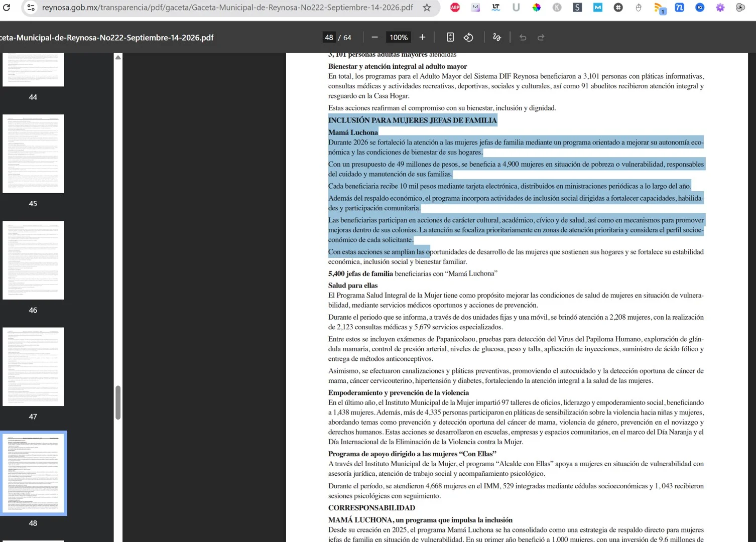The width and height of the screenshot is (756, 542).
Task: Click the bold subheading "Mamá Luchona"
Action: click(353, 132)
